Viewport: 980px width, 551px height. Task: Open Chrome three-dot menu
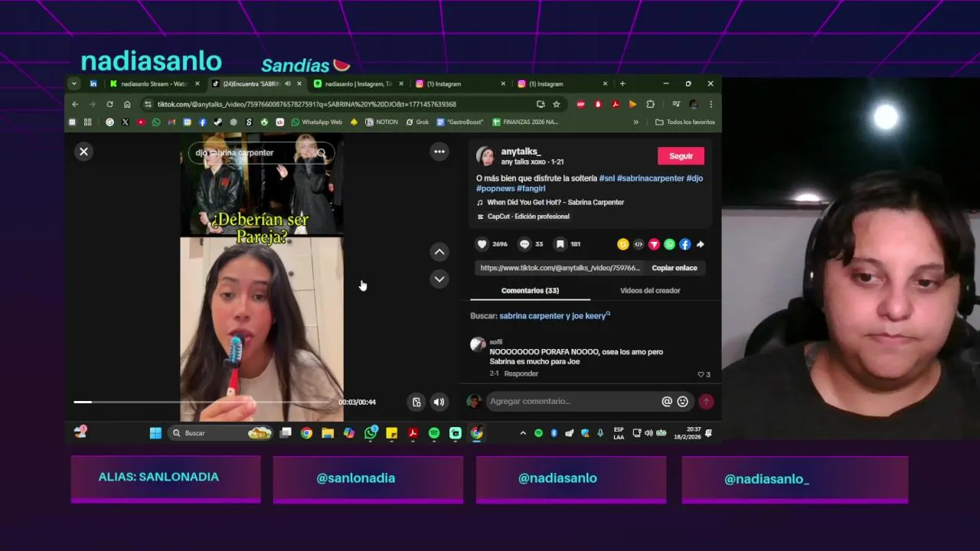(710, 104)
